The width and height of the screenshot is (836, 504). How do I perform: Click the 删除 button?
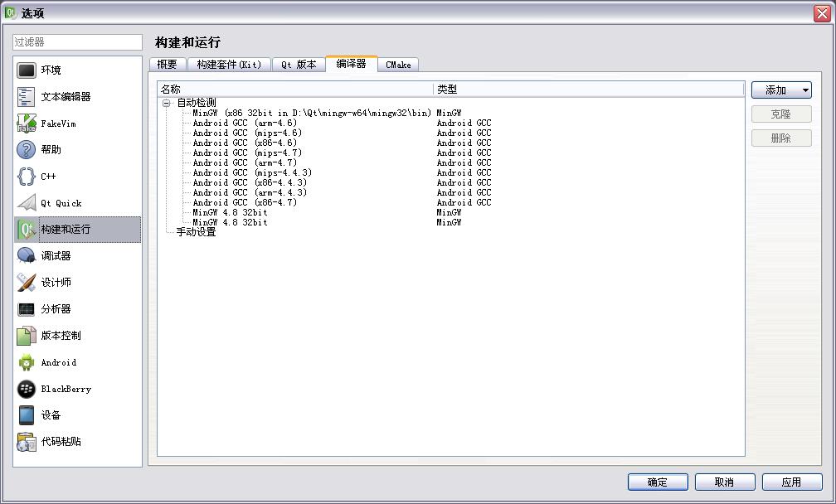(781, 138)
